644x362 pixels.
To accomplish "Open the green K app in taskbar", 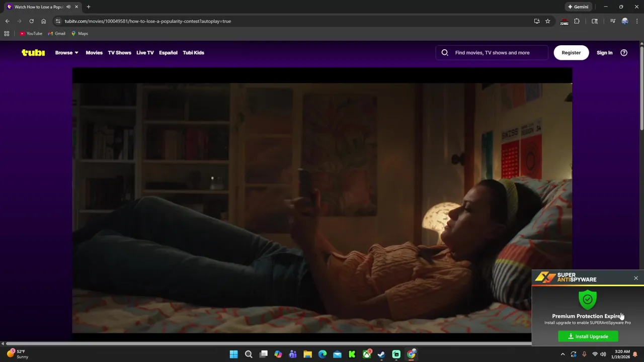I will [x=352, y=354].
